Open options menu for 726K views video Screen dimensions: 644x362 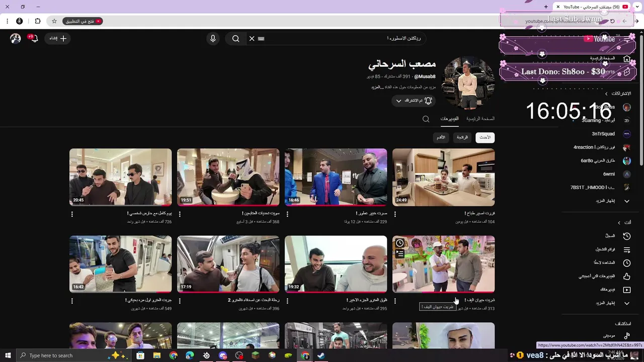(72, 214)
